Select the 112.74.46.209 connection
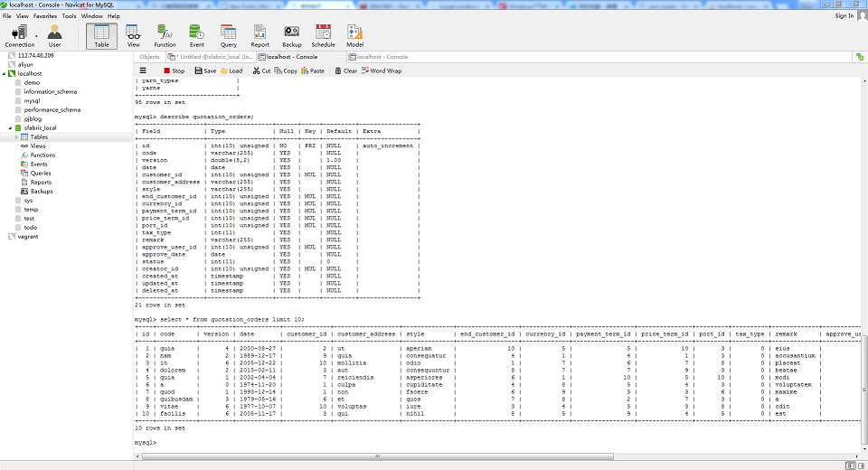868x470 pixels. pos(35,55)
